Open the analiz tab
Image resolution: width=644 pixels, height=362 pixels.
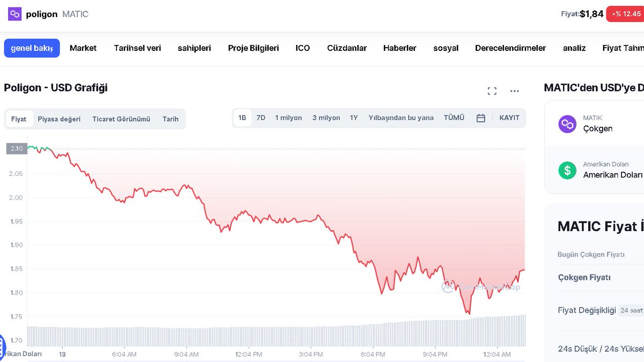pos(574,48)
